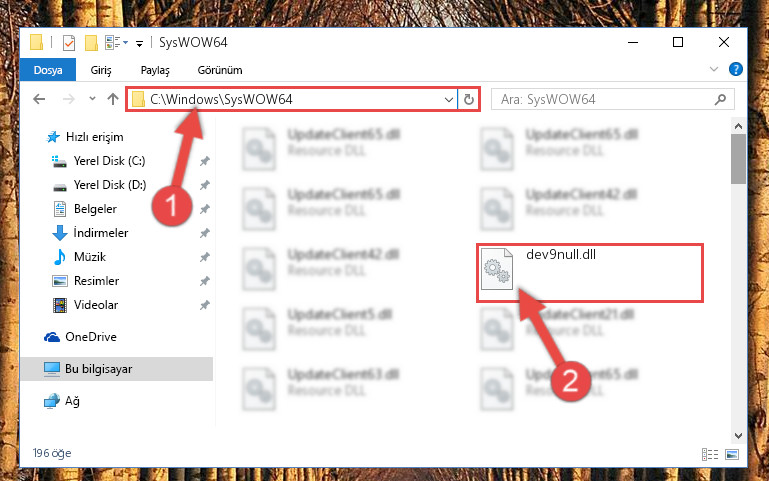Click the New Folder icon in quick access toolbar
Screen dimensions: 769x481
tap(91, 43)
